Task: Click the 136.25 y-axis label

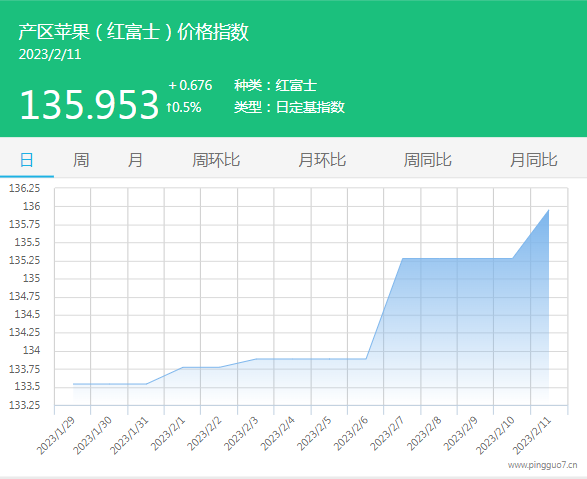Action: click(x=24, y=188)
